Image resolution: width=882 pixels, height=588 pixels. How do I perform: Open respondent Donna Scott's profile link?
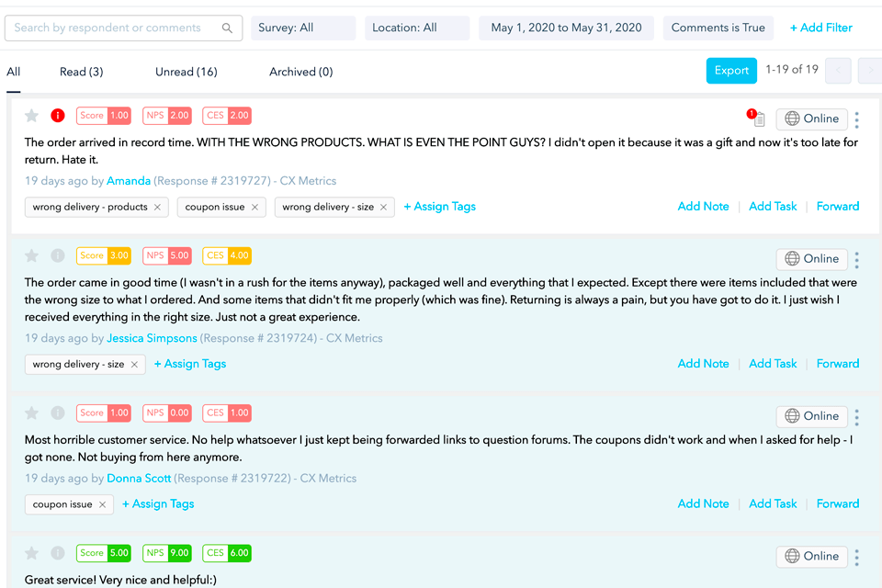click(139, 479)
